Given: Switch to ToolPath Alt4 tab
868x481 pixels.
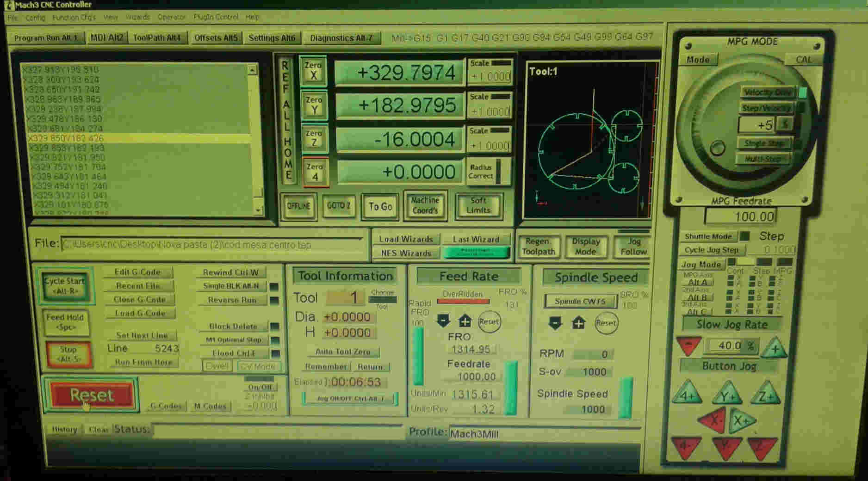Looking at the screenshot, I should click(x=157, y=37).
